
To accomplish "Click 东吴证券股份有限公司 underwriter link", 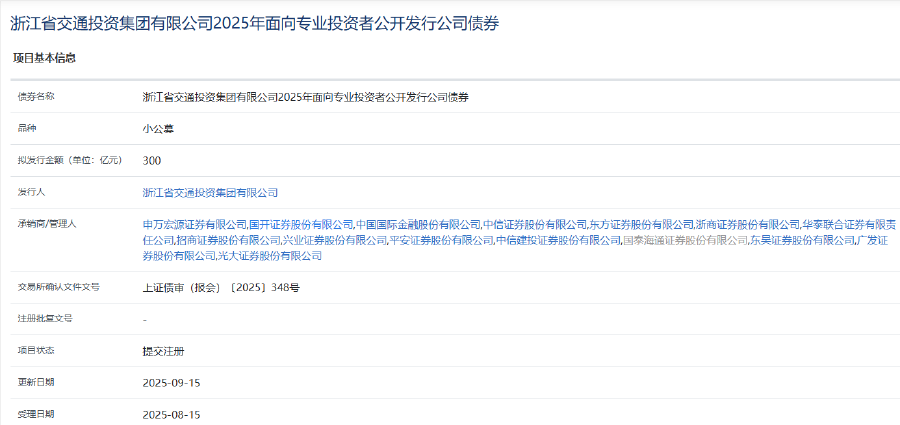I will click(802, 240).
